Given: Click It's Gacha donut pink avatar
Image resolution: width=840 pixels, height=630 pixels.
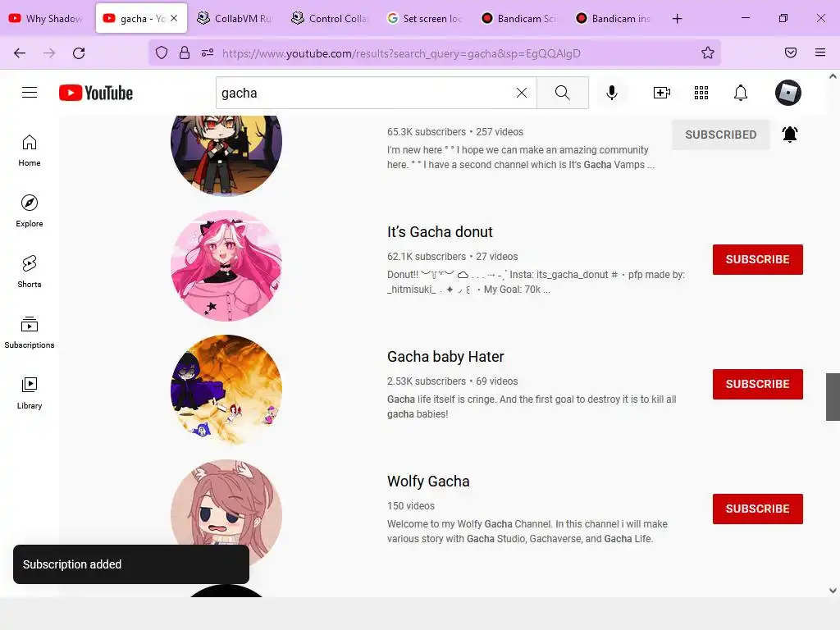Looking at the screenshot, I should click(226, 266).
